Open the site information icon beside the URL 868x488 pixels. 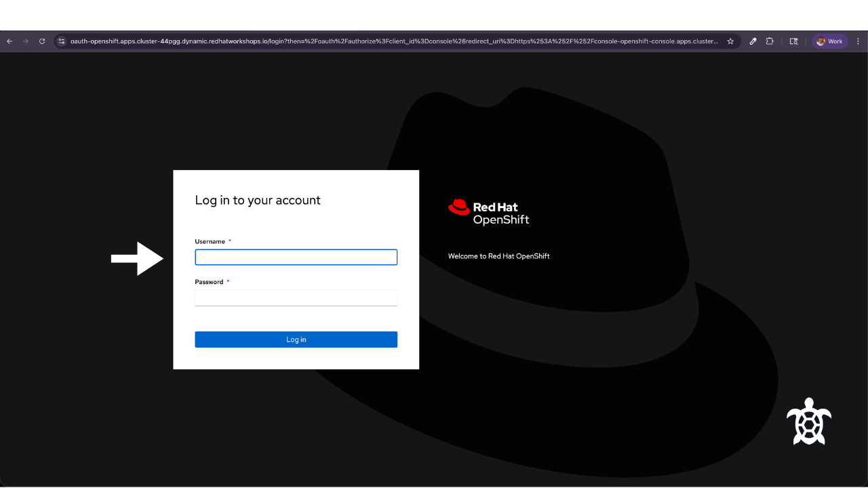[x=61, y=41]
